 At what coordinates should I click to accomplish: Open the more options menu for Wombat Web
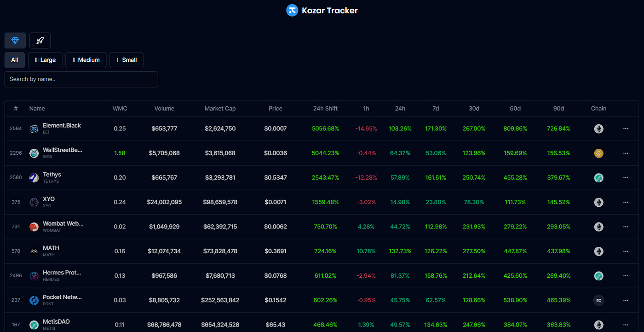point(626,227)
